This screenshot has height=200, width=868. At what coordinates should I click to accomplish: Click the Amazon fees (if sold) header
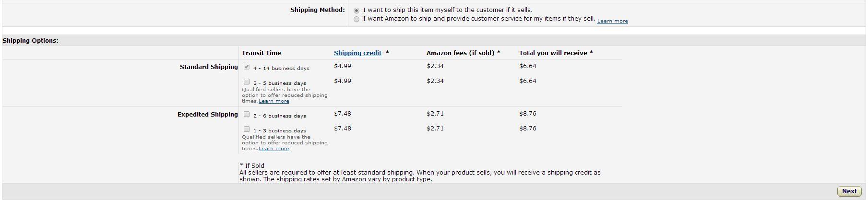coord(463,53)
